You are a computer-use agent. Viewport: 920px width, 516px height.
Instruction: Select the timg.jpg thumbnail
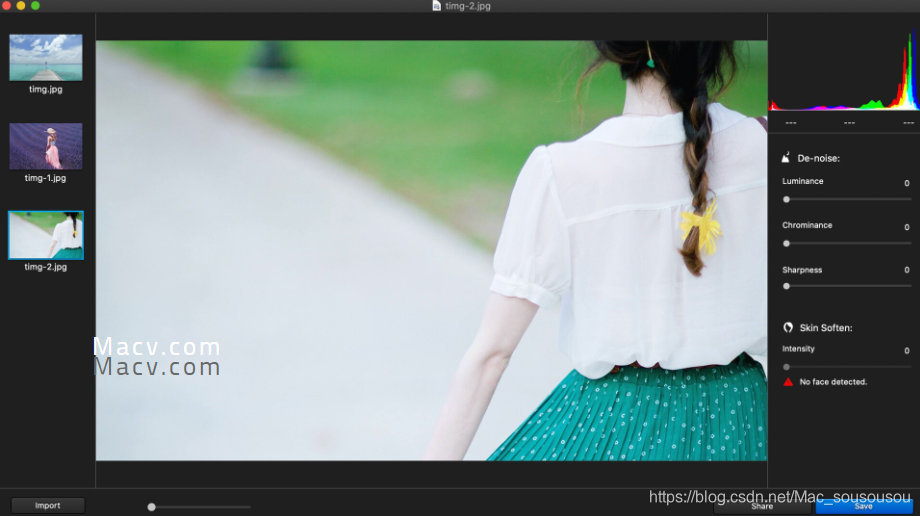(x=46, y=58)
